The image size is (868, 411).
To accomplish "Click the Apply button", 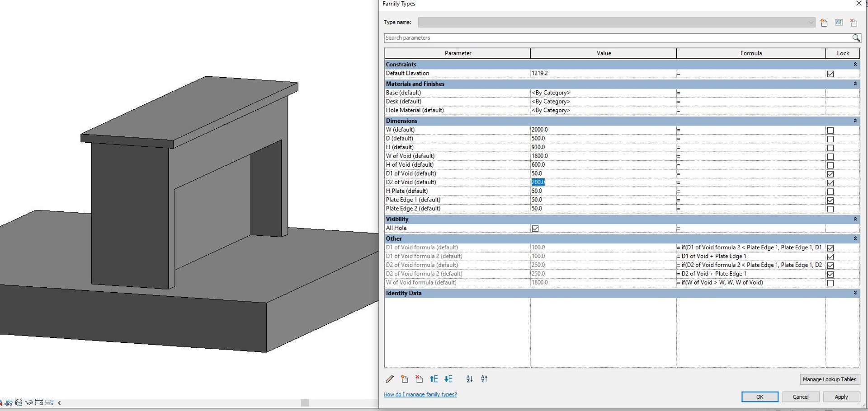I will (841, 397).
